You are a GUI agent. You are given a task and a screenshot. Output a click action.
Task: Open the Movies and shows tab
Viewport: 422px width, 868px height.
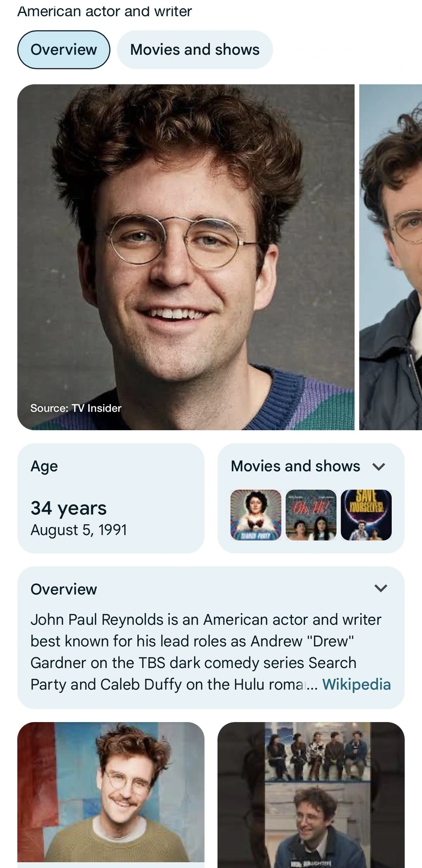click(195, 50)
